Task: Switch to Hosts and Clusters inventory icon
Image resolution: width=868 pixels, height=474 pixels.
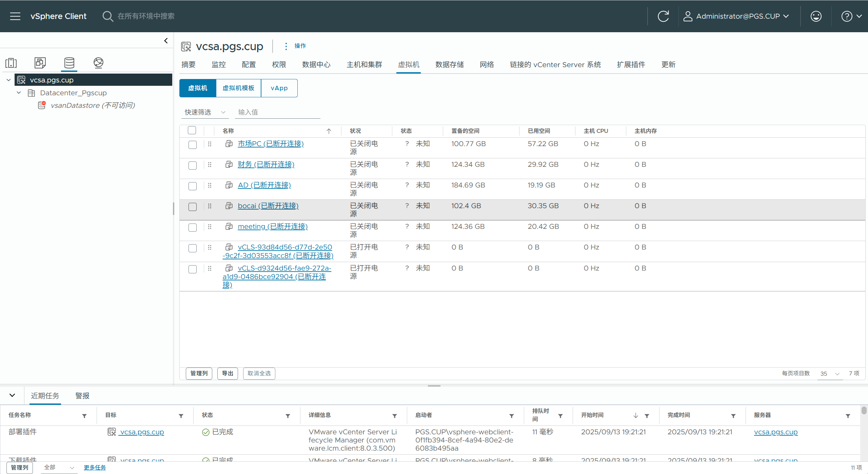Action: [11, 63]
